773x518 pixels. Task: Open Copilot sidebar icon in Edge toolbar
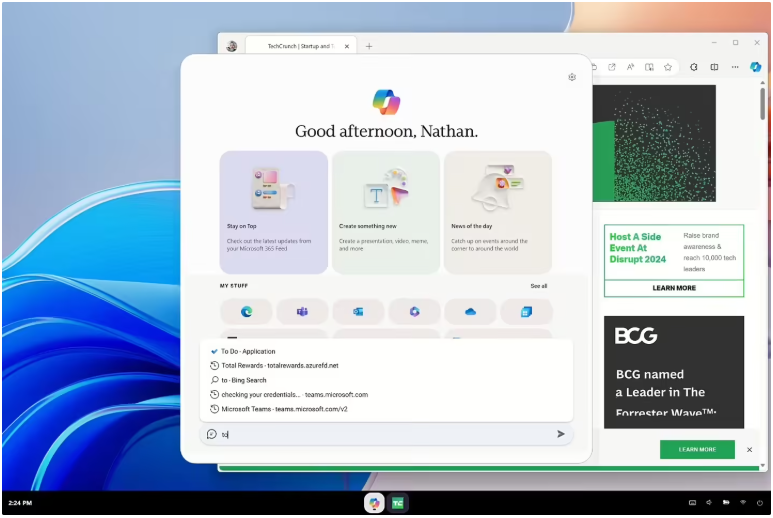pos(755,67)
